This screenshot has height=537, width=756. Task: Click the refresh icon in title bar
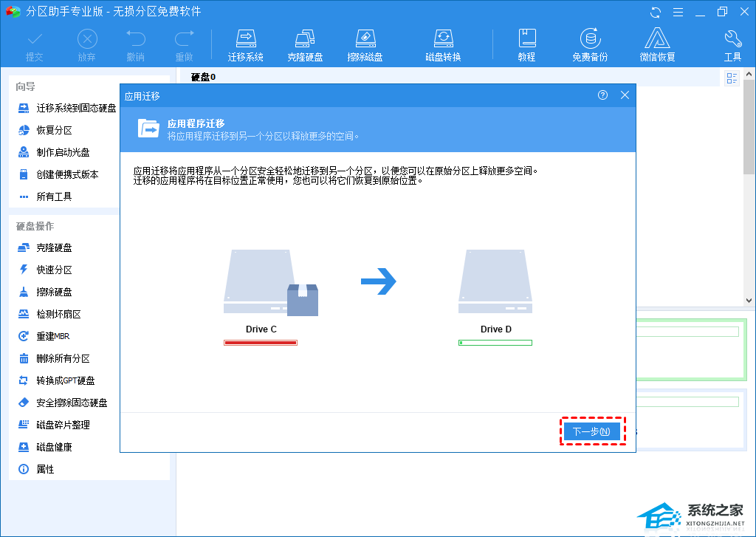[656, 12]
